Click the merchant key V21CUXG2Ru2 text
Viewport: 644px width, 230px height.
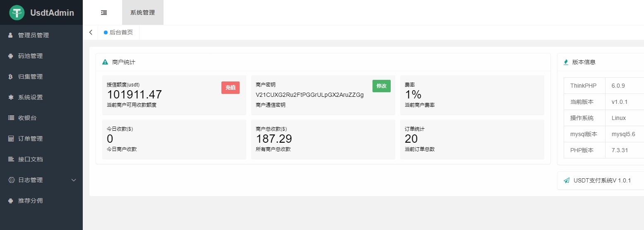pos(310,95)
